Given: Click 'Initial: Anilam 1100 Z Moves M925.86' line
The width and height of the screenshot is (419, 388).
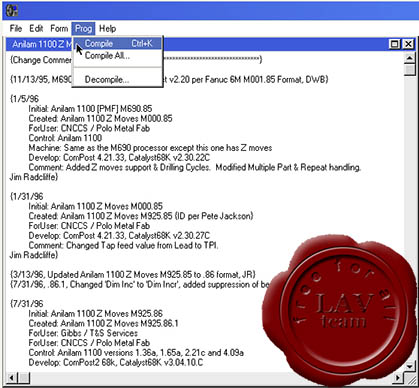Looking at the screenshot, I should click(x=95, y=314).
